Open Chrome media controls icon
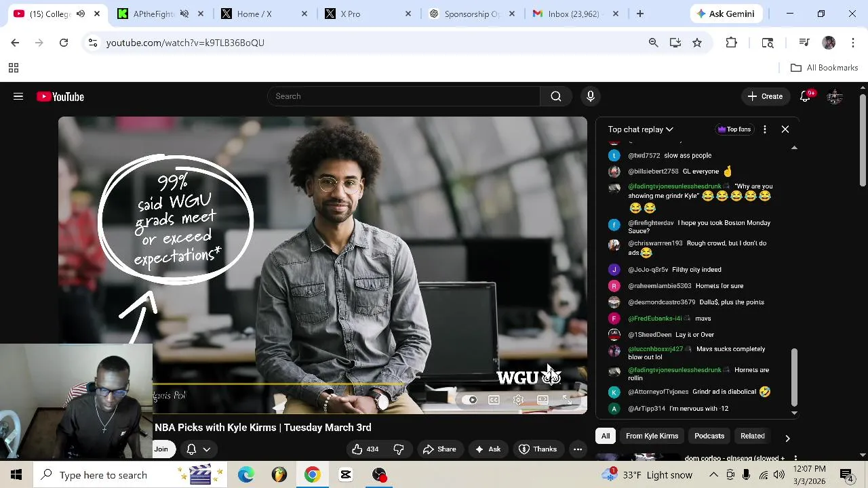868x488 pixels. click(x=804, y=43)
